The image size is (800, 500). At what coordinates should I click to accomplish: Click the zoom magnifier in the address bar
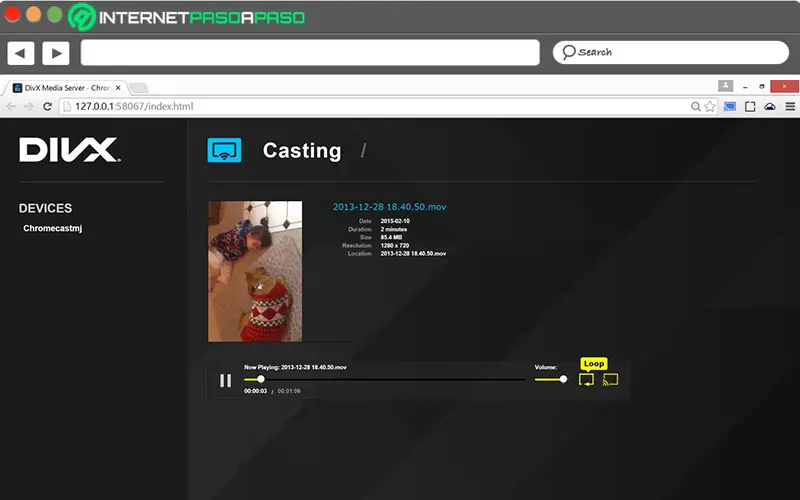click(695, 106)
